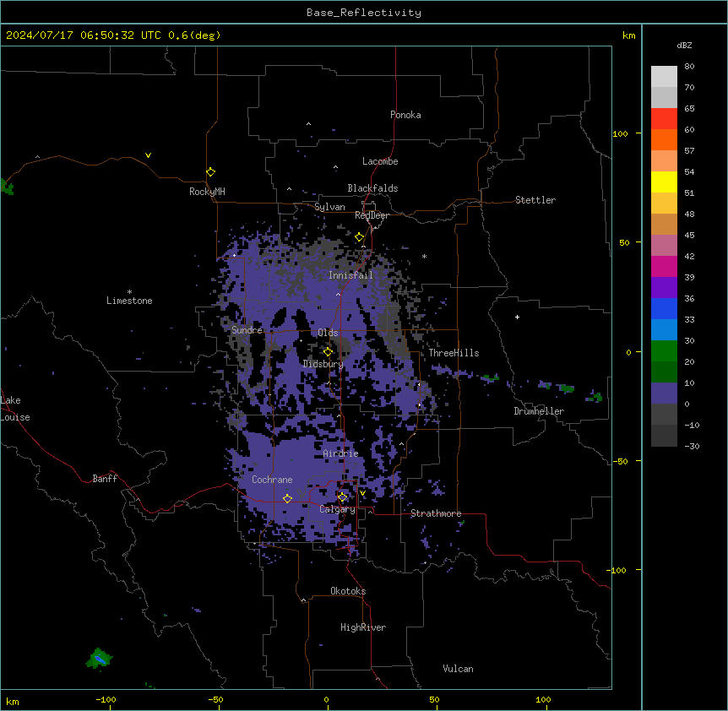Click the ThreeHills label

click(454, 353)
